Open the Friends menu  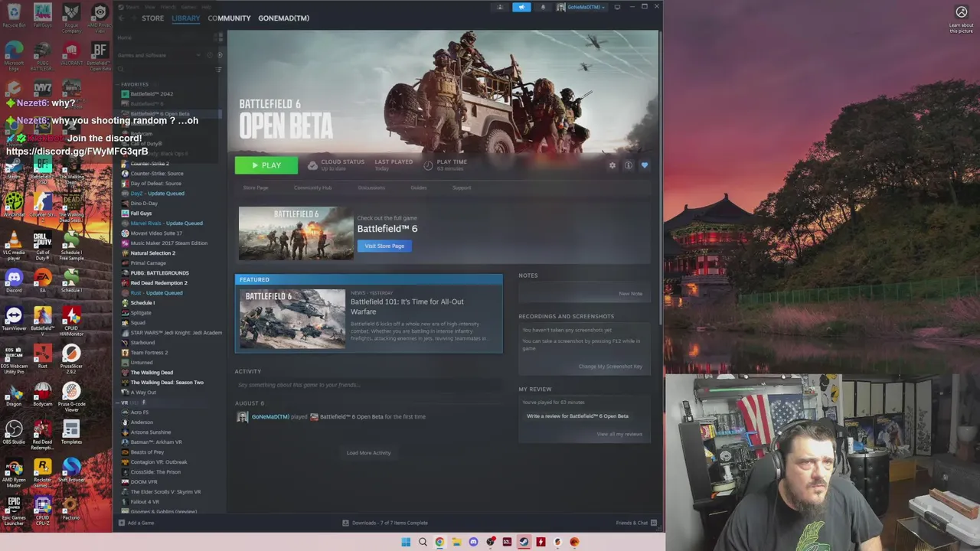tap(168, 7)
